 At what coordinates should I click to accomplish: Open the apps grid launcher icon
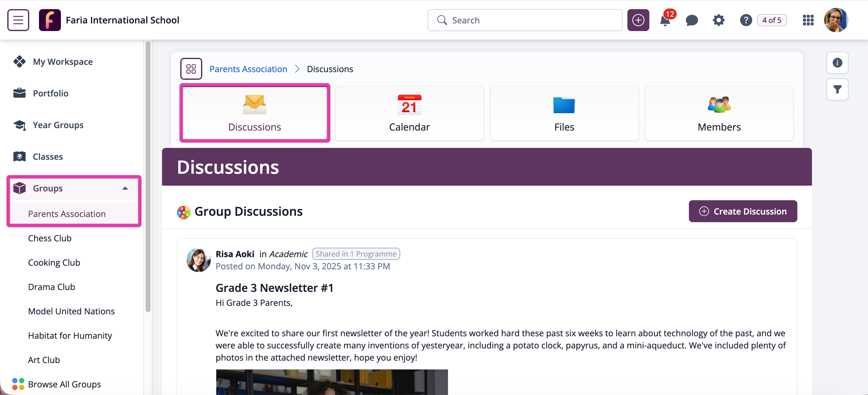808,20
